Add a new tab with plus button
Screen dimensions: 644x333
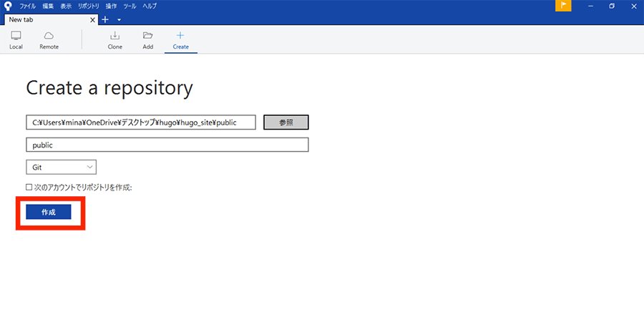coord(105,19)
